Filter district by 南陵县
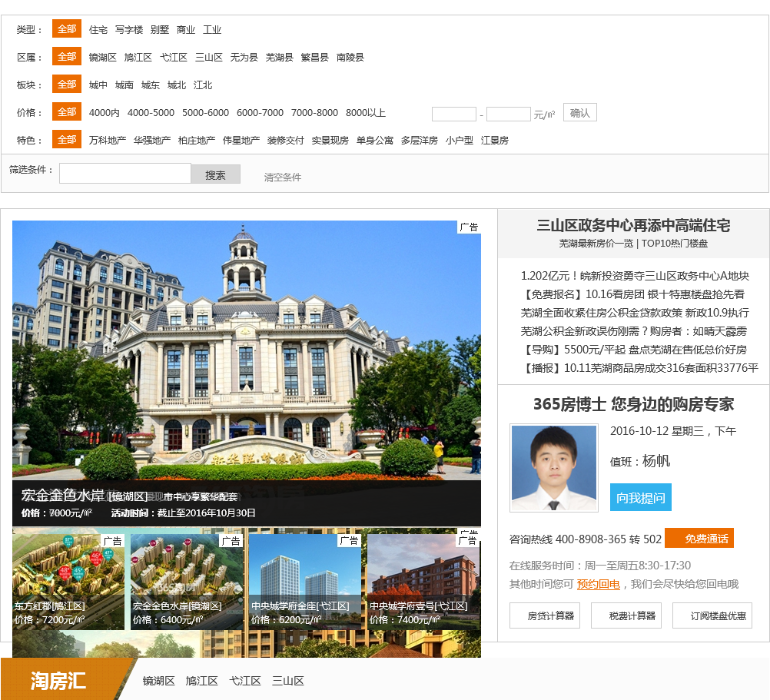 point(350,58)
